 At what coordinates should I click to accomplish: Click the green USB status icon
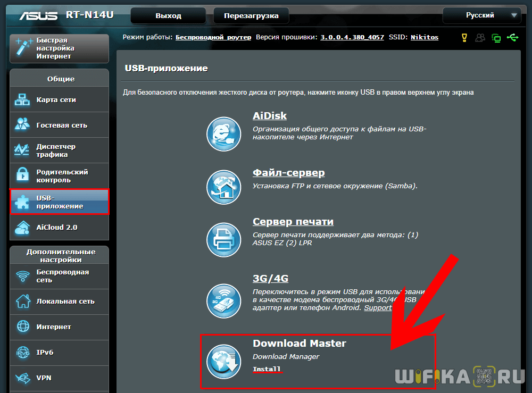[x=513, y=37]
